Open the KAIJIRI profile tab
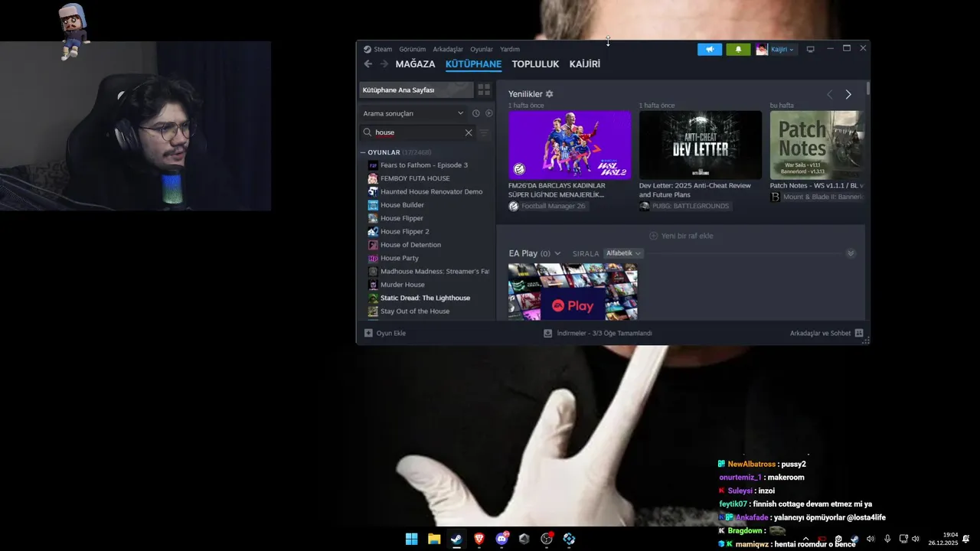 [585, 64]
